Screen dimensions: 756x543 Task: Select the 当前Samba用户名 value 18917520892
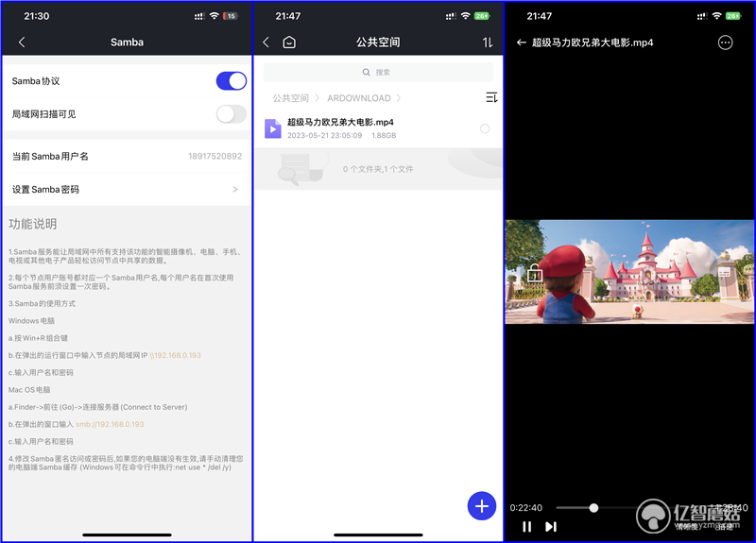click(215, 156)
